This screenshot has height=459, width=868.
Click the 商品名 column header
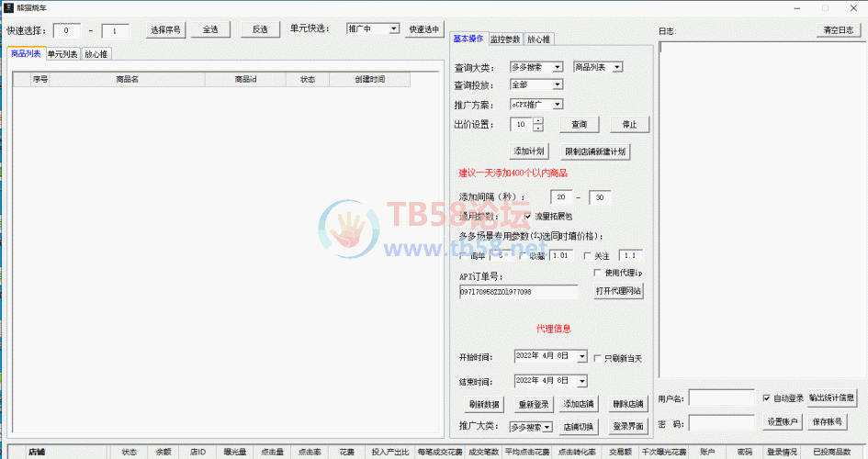pos(127,80)
